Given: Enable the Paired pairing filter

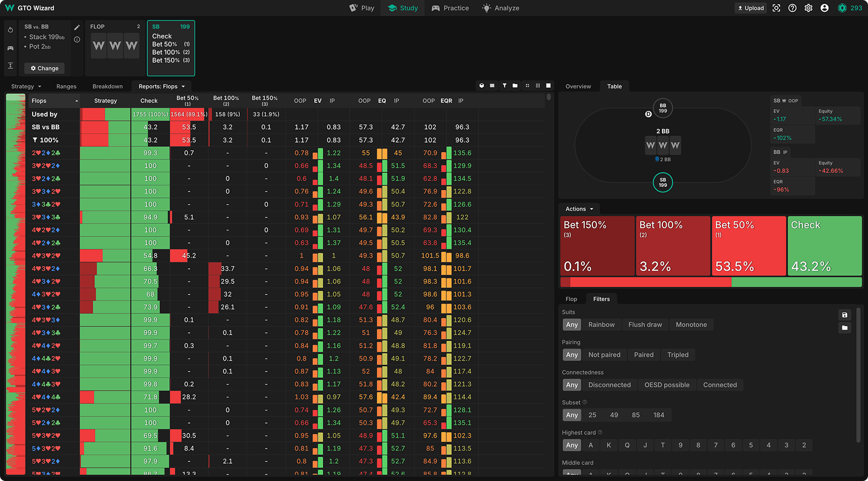Looking at the screenshot, I should (643, 355).
